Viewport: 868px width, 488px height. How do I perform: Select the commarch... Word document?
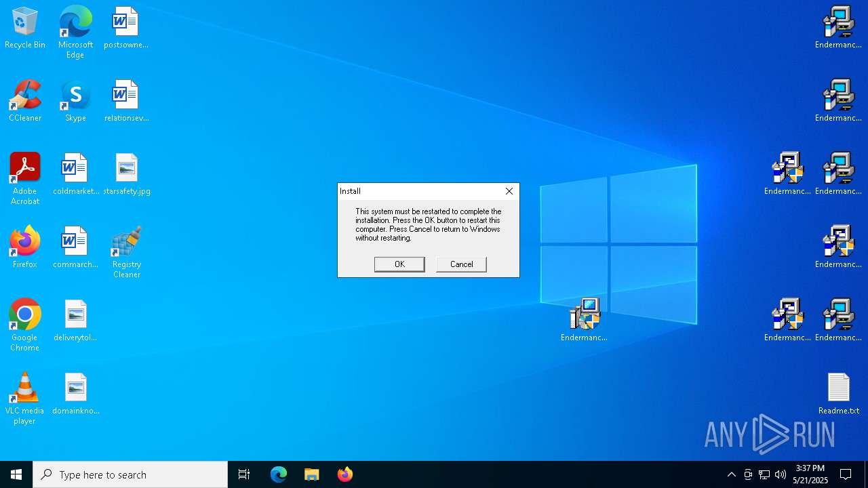point(75,247)
